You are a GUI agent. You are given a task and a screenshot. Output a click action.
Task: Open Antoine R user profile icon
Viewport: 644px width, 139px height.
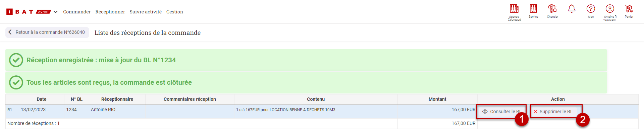pos(610,9)
